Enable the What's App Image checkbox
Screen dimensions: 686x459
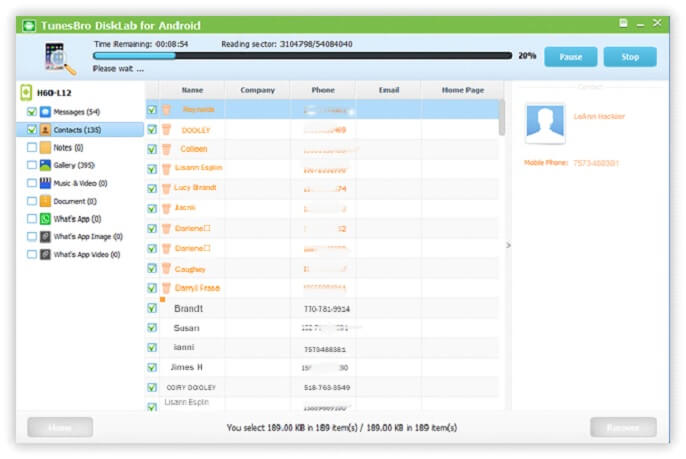click(x=32, y=237)
